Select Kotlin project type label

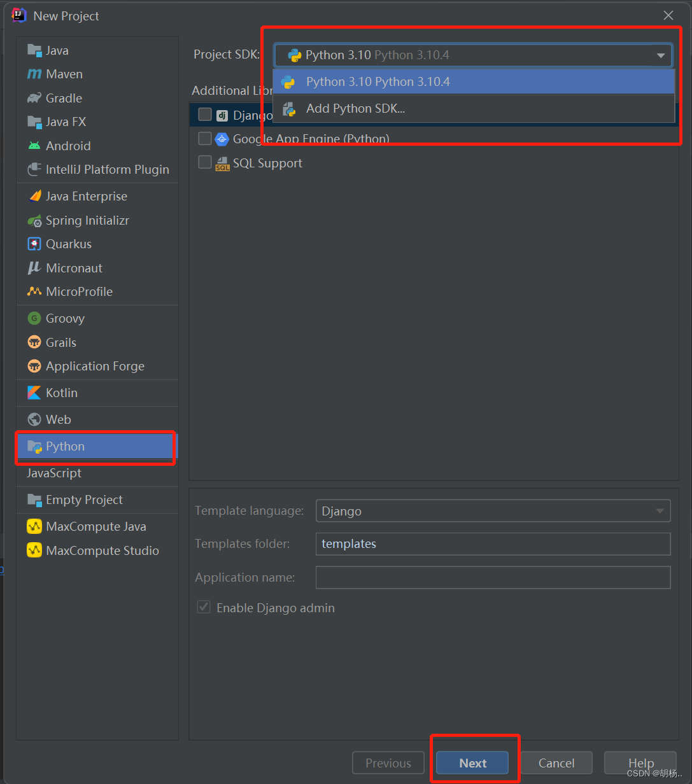[x=62, y=393]
